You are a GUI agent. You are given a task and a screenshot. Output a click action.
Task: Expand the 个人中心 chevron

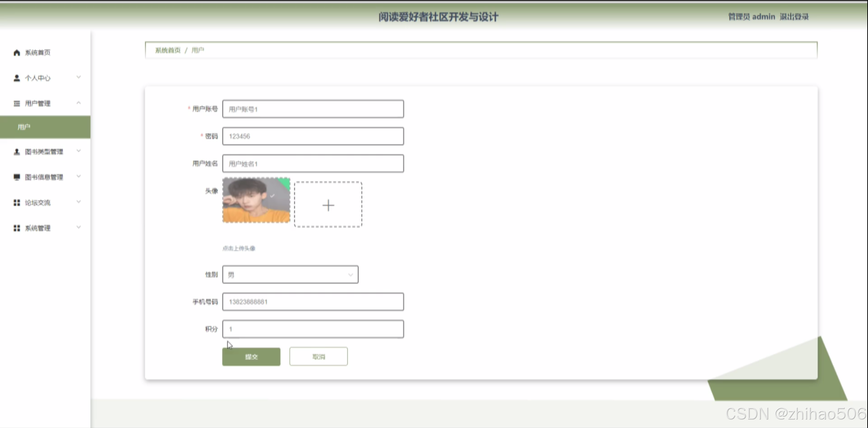point(79,77)
